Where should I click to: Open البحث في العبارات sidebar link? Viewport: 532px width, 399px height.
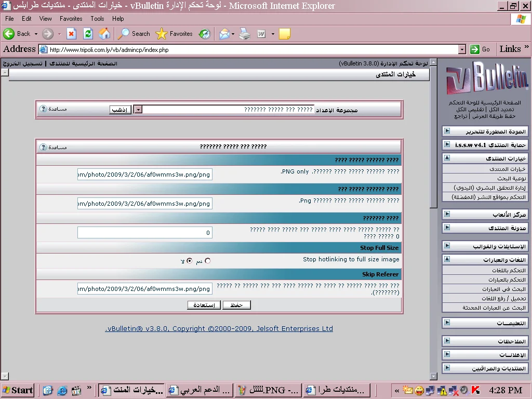[x=504, y=289]
